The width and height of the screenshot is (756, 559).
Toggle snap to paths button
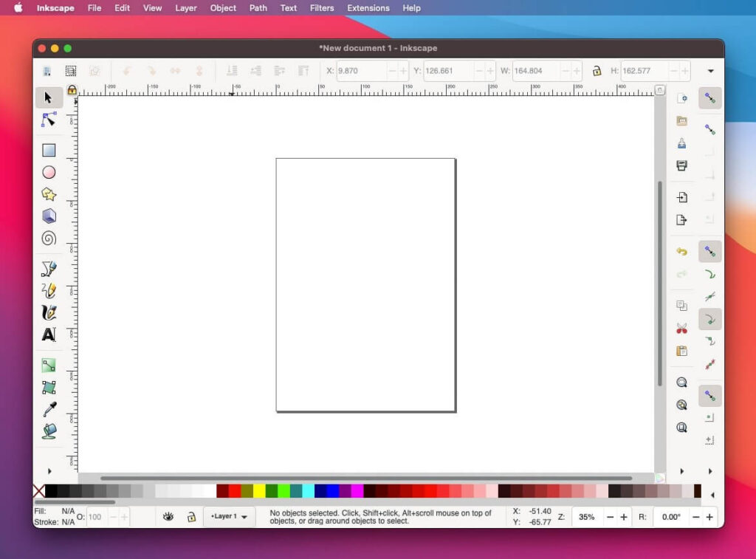710,275
